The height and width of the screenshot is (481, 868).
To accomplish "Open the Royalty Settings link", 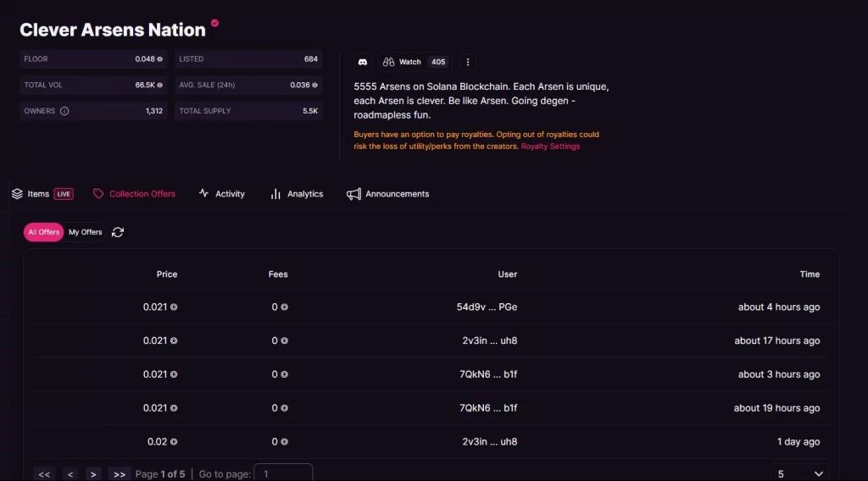I will coord(550,147).
